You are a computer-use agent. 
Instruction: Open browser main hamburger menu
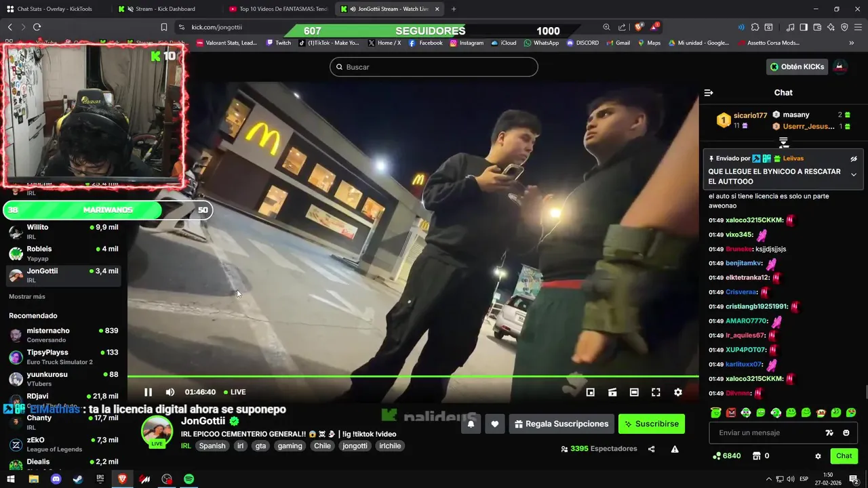pos(858,27)
